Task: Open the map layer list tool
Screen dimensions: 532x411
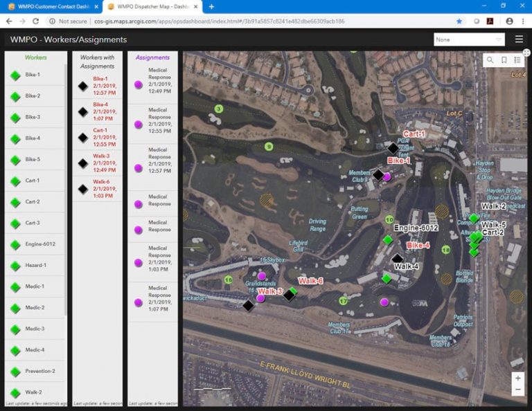Action: coord(517,60)
